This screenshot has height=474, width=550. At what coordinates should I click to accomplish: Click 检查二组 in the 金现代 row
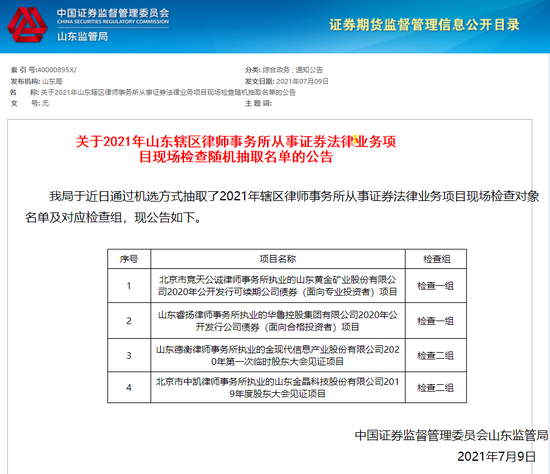tap(436, 355)
